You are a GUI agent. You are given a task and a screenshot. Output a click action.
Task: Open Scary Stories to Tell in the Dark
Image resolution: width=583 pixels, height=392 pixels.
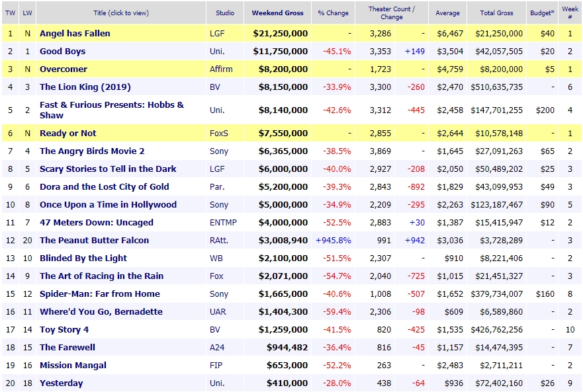pyautogui.click(x=108, y=169)
